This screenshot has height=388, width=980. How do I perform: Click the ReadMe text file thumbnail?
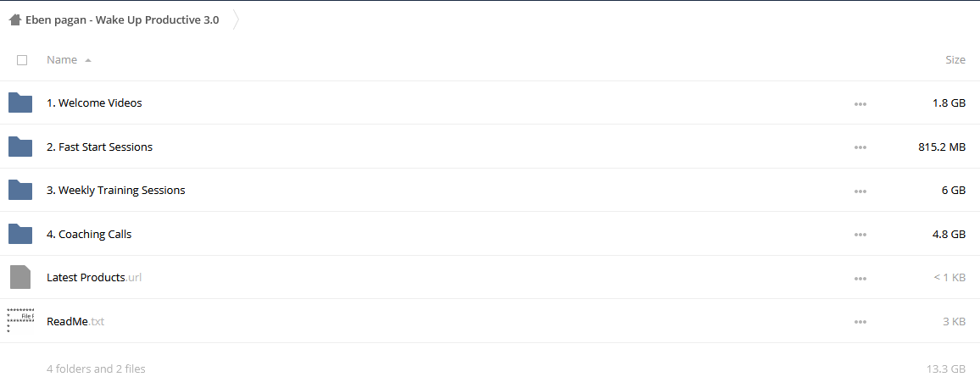click(x=20, y=320)
